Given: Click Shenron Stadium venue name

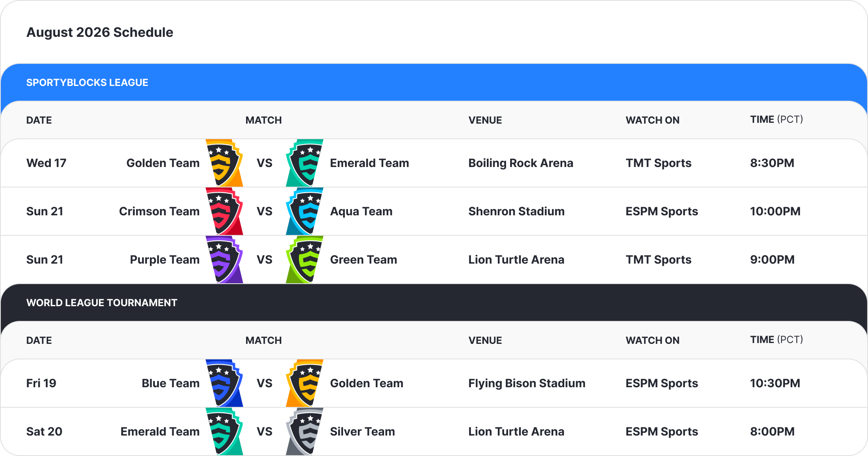Looking at the screenshot, I should click(x=516, y=211).
